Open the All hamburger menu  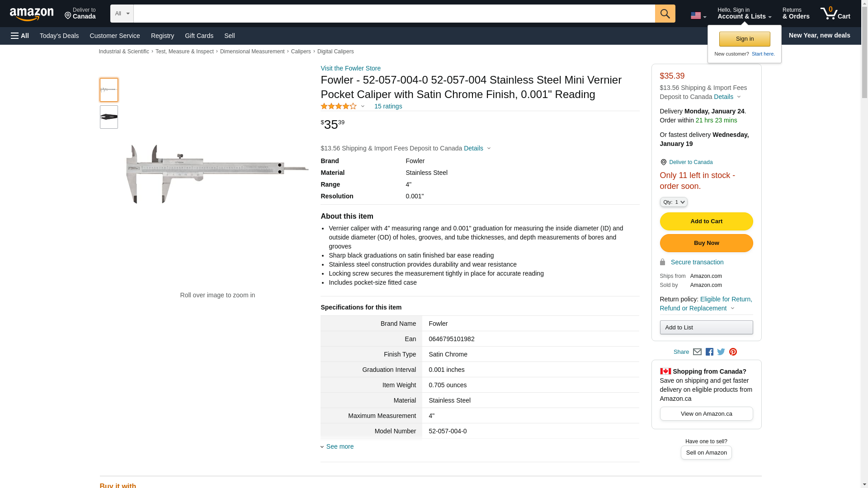[x=20, y=36]
